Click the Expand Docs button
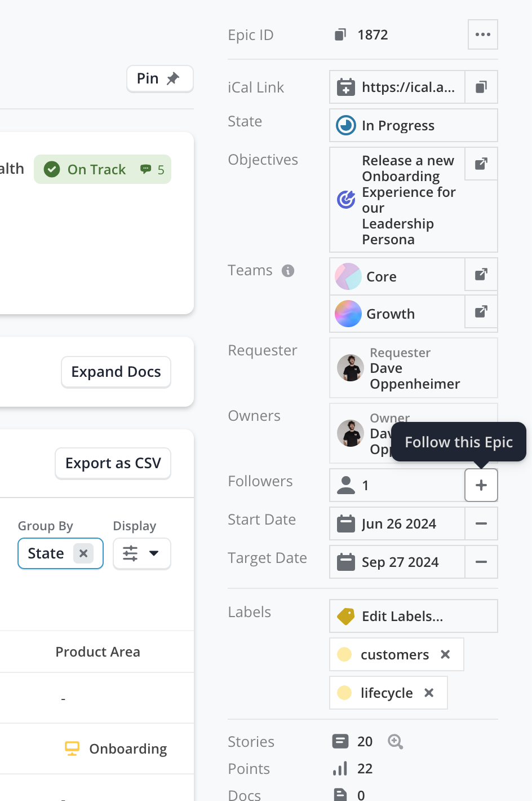This screenshot has width=532, height=801. [x=116, y=372]
